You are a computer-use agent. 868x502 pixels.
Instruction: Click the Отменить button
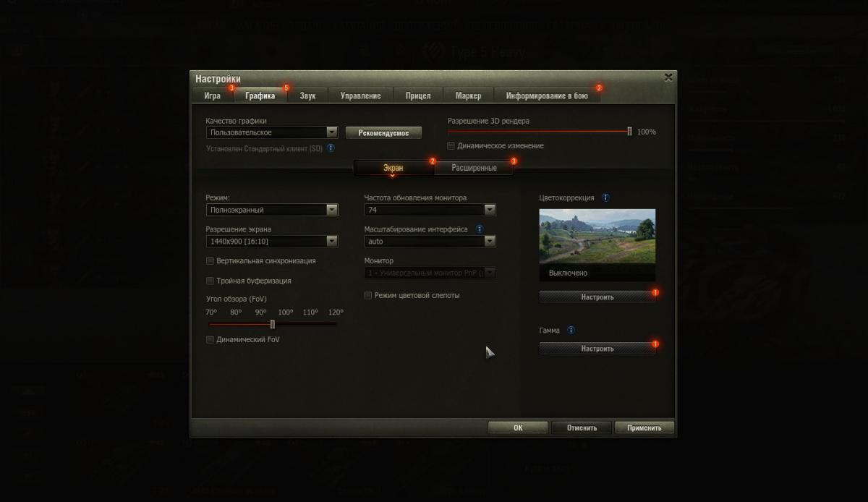click(x=582, y=427)
